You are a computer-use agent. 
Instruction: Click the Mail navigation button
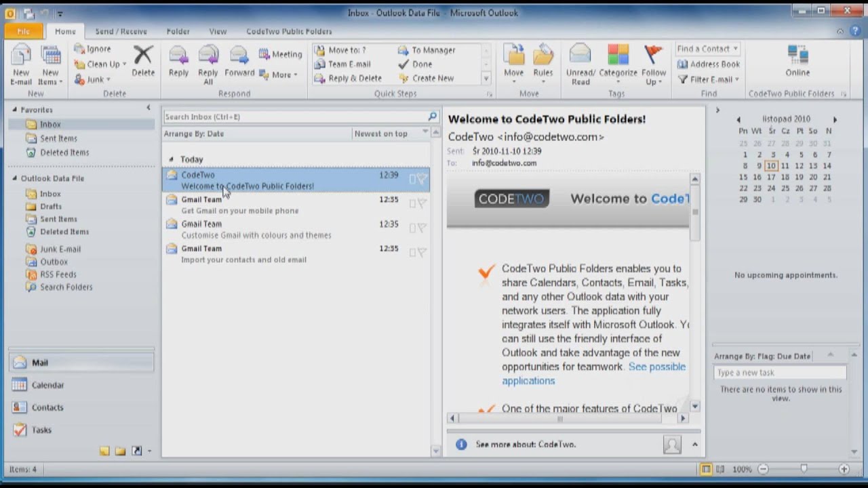(81, 363)
